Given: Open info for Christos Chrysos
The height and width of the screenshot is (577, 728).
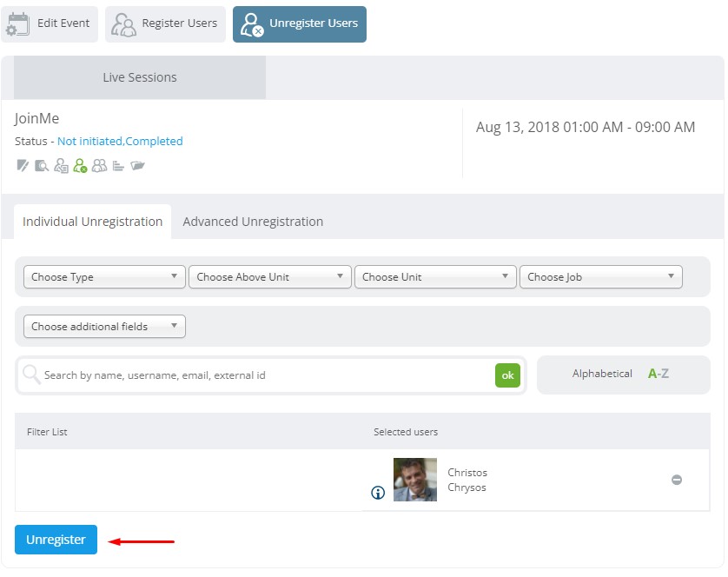Looking at the screenshot, I should click(378, 493).
